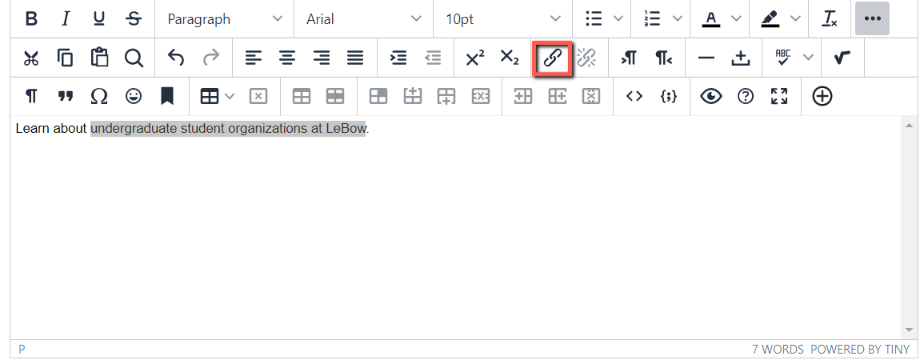The image size is (923, 363).
Task: Toggle strikethrough formatting
Action: 134,19
